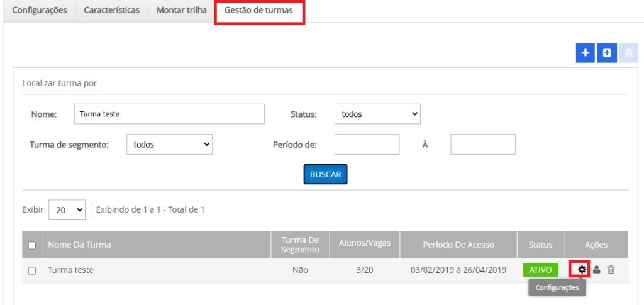Image resolution: width=644 pixels, height=305 pixels.
Task: Select the Gestão de turmas tab
Action: pyautogui.click(x=258, y=11)
